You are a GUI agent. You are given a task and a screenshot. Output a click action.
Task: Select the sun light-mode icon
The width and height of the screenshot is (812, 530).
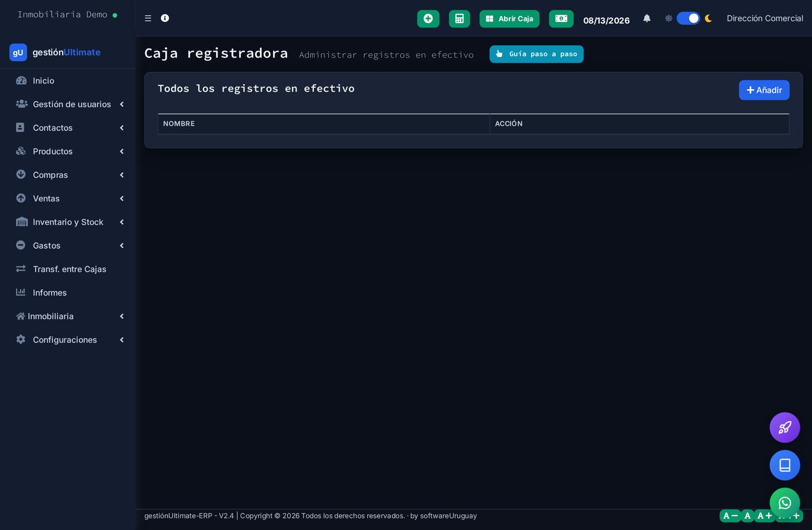pos(668,19)
